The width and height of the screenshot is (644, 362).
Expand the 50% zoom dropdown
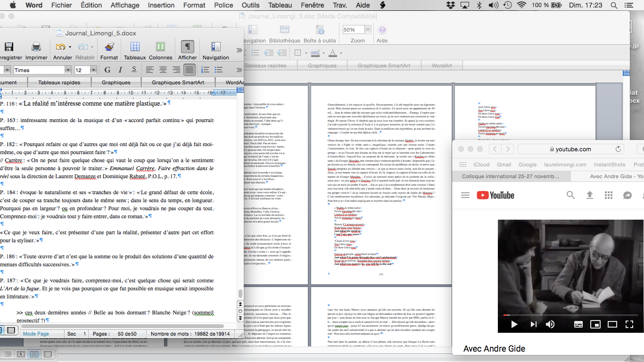(368, 30)
